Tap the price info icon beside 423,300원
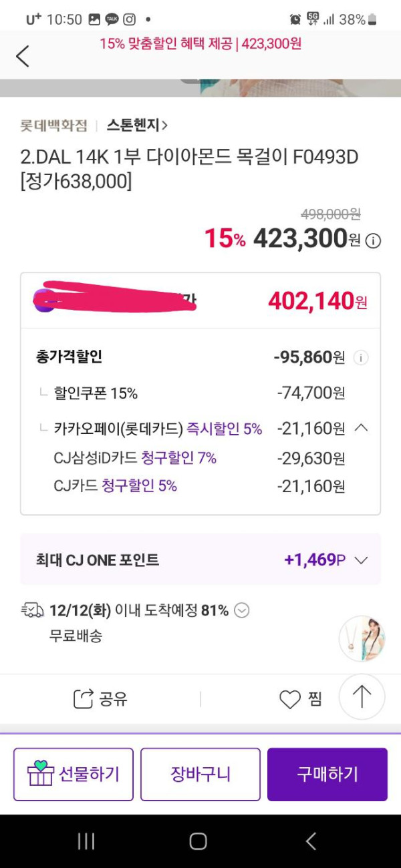The image size is (401, 868). click(374, 241)
